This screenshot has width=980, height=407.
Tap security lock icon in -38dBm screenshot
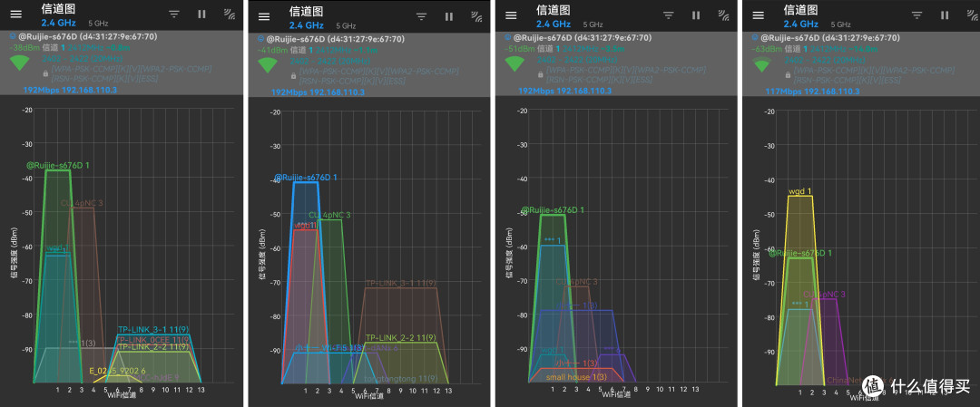coord(45,73)
